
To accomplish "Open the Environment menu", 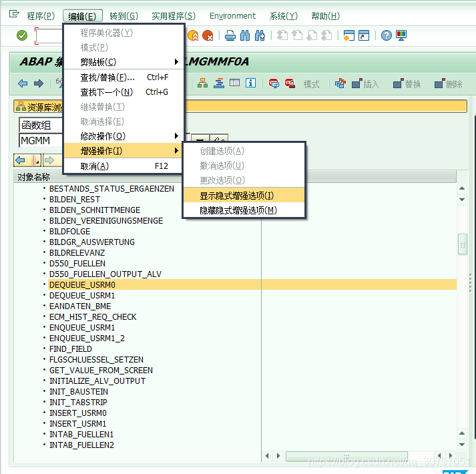I will pos(232,16).
